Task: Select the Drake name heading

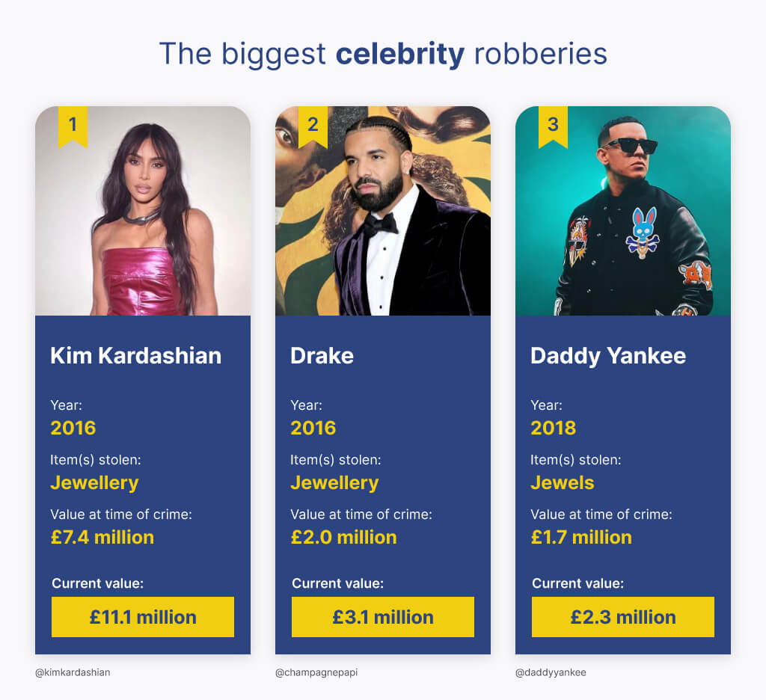Action: click(x=322, y=356)
